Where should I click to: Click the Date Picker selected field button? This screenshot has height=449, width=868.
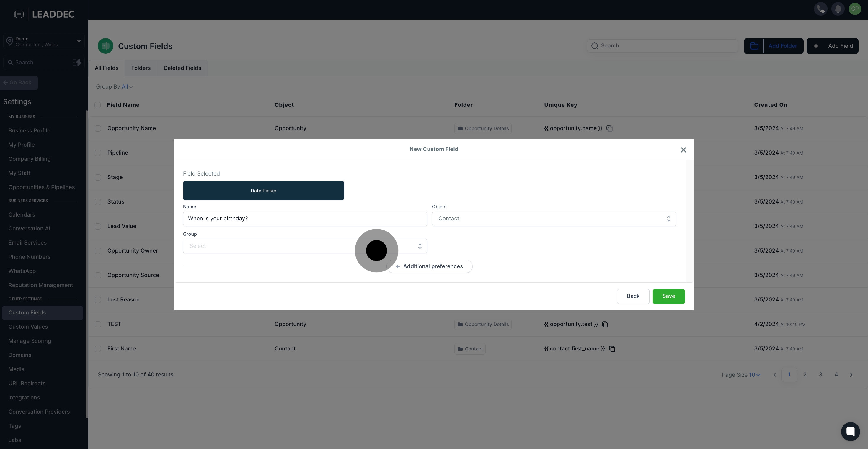pos(263,191)
